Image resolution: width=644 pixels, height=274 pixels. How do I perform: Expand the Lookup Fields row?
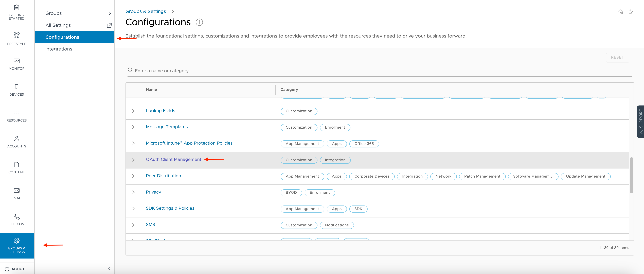click(133, 111)
